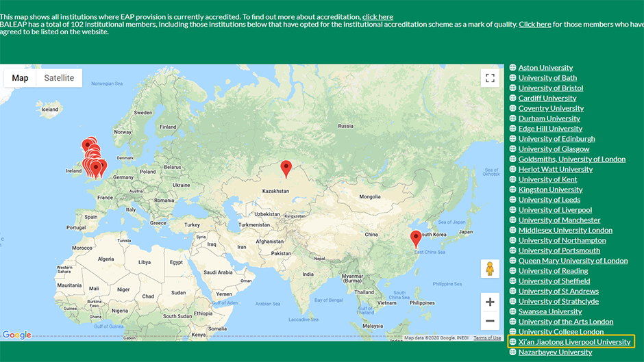Toggle fullscreen map view icon

pos(490,78)
